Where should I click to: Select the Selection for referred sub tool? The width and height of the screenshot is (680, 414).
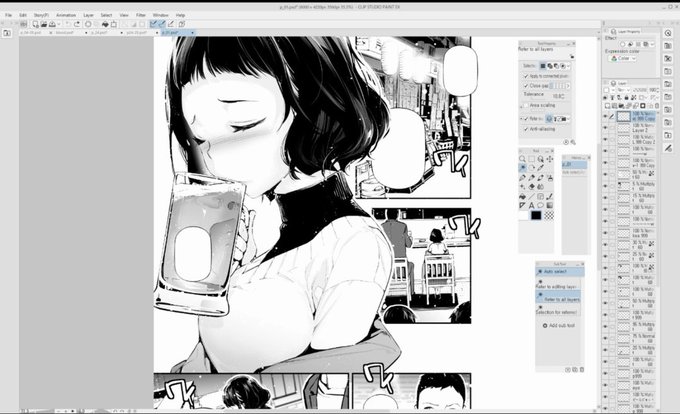tap(559, 310)
